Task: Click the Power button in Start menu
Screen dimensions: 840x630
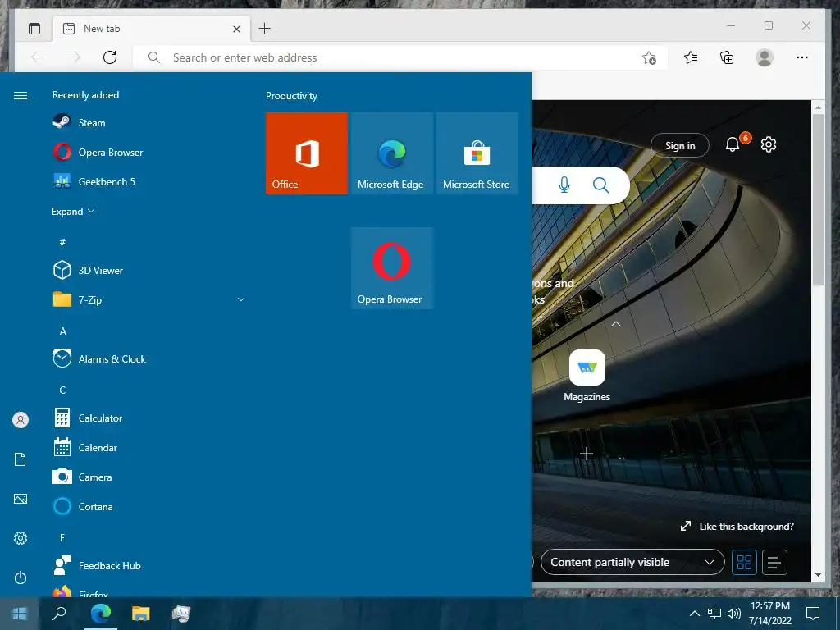Action: pyautogui.click(x=21, y=577)
